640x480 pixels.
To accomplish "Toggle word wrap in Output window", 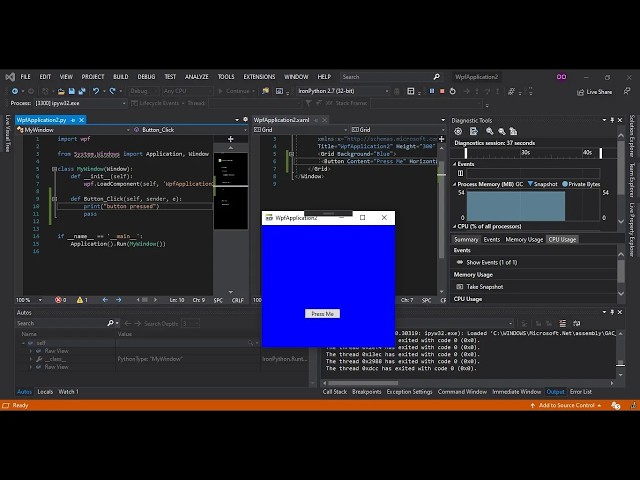I will [x=576, y=323].
